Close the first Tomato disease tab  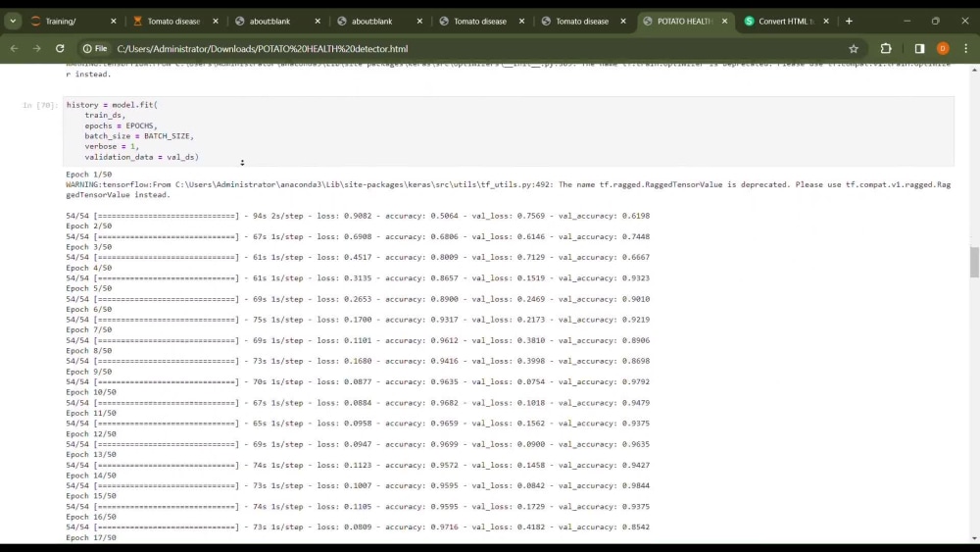click(x=216, y=21)
